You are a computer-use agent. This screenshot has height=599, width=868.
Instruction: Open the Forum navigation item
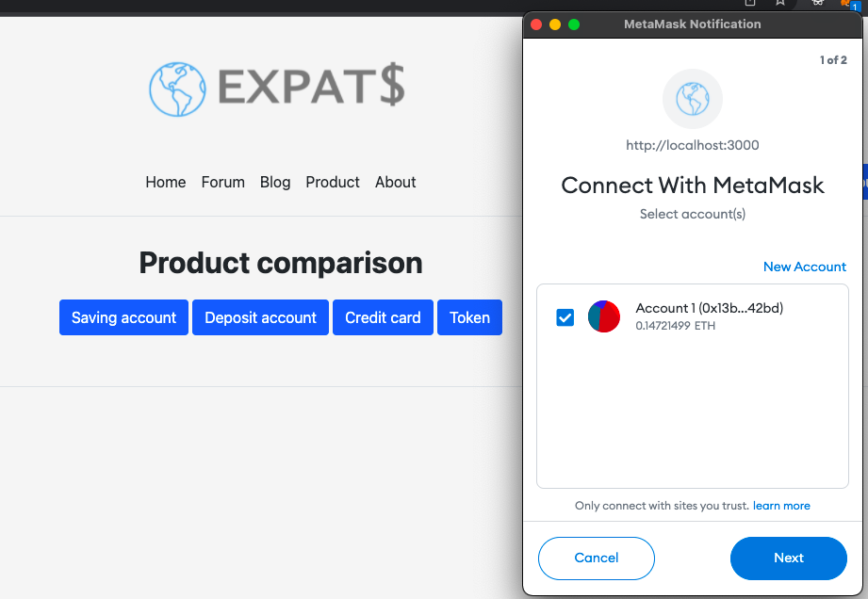click(222, 182)
